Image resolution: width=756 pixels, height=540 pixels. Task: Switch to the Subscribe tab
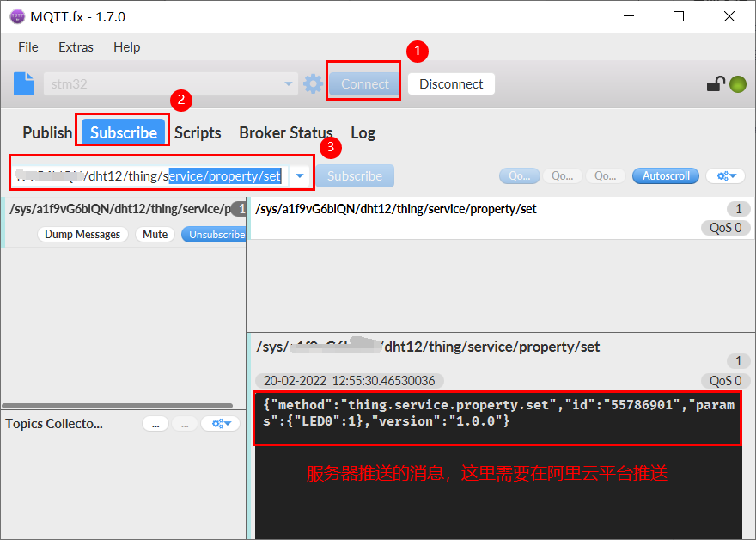(x=124, y=132)
